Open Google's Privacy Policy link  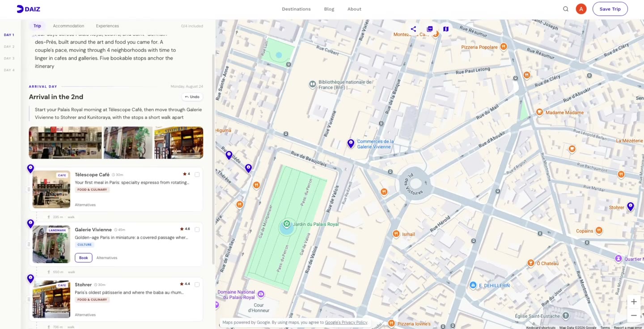(346, 322)
